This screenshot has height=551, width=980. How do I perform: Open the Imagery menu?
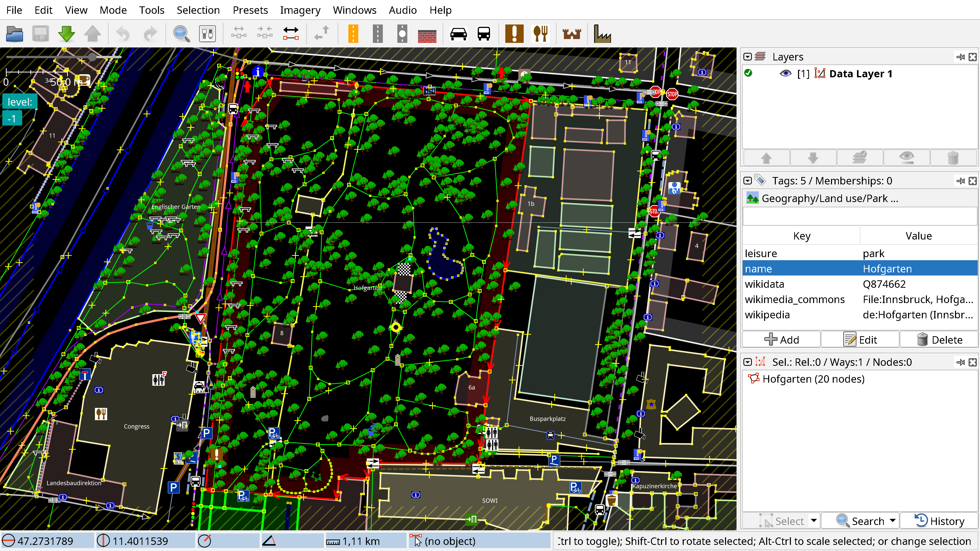coord(300,10)
